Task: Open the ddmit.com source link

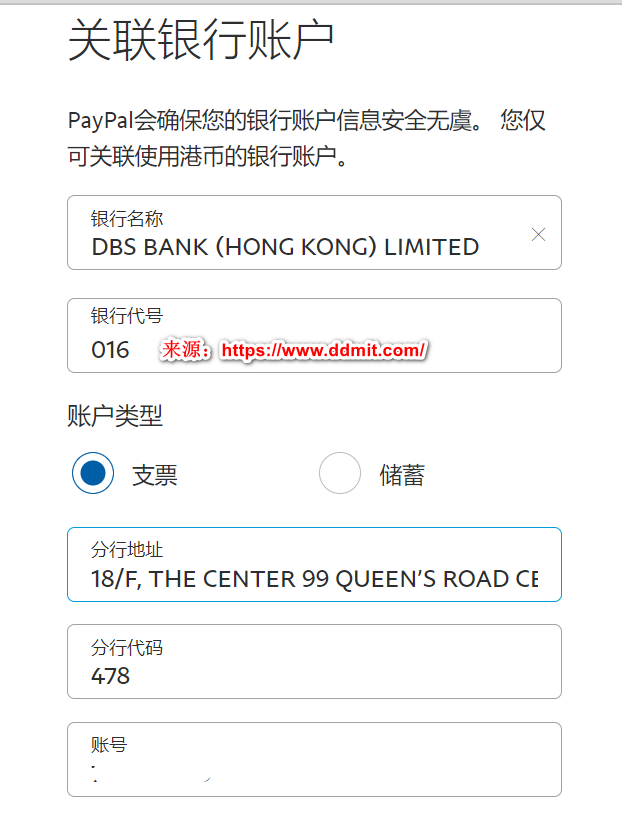Action: click(x=324, y=350)
